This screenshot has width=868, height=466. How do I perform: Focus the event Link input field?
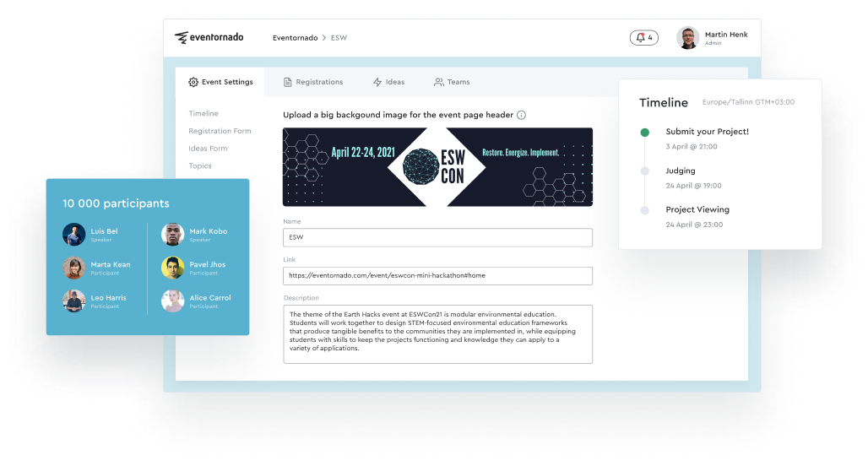point(437,276)
